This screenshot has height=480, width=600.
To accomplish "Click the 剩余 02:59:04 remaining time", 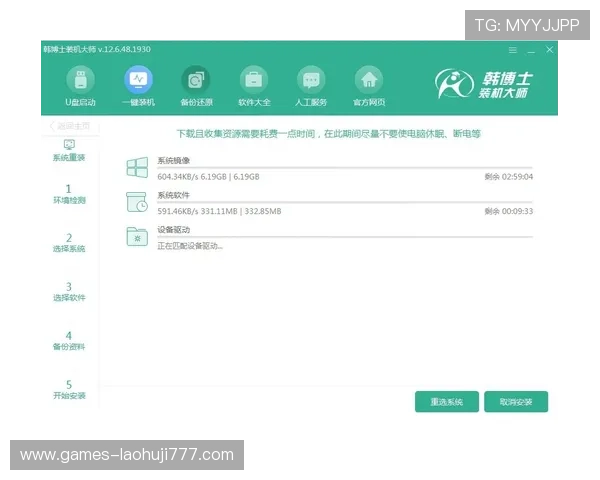I will click(509, 177).
